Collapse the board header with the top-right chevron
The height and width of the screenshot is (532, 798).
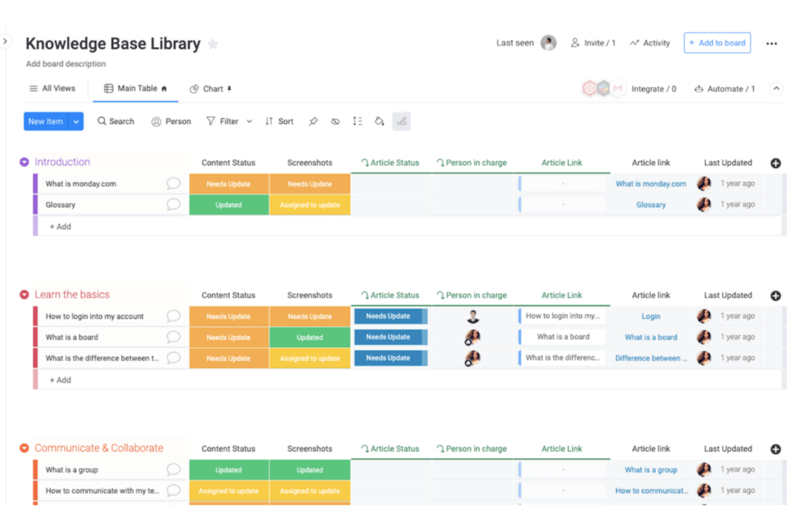776,88
